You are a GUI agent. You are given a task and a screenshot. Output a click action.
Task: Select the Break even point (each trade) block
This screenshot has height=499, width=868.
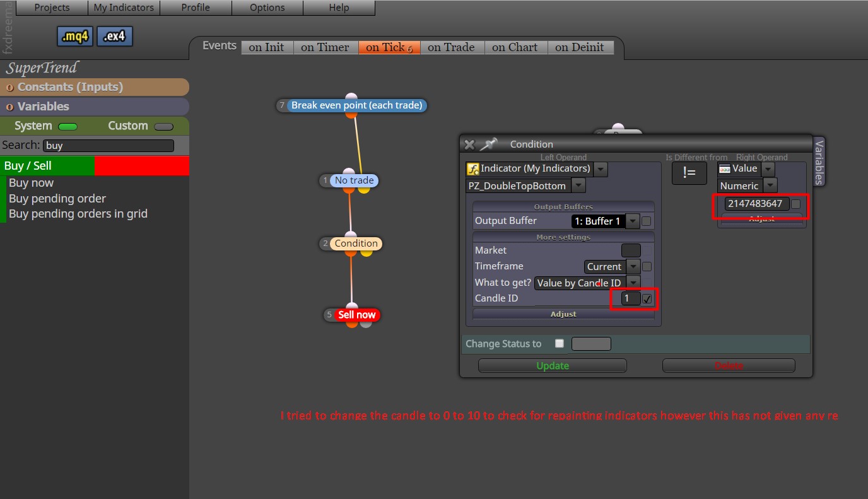[x=356, y=105]
